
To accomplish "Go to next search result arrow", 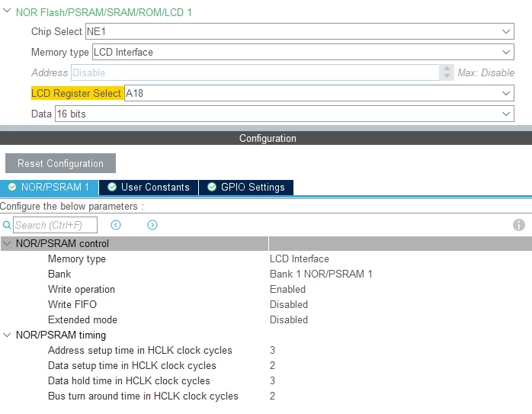I will point(152,225).
